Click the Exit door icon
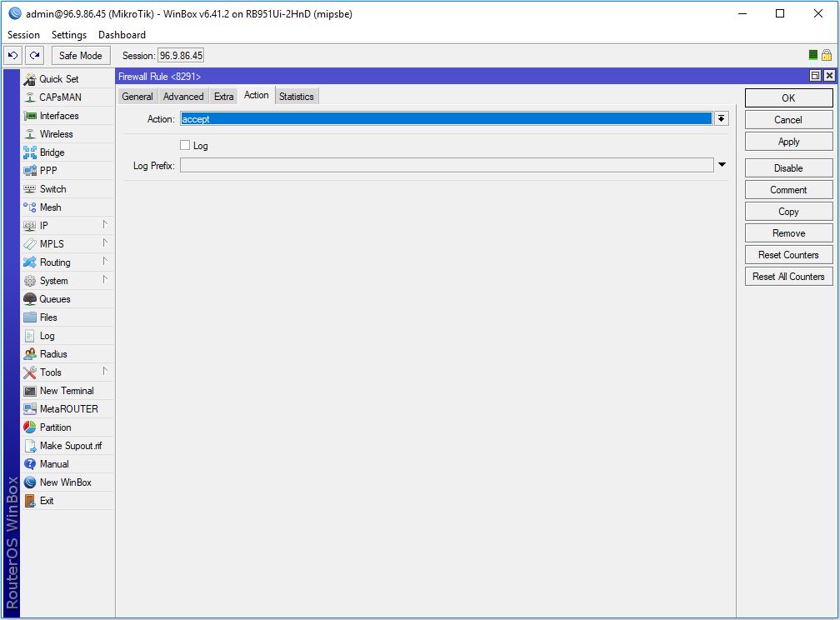 pos(30,501)
